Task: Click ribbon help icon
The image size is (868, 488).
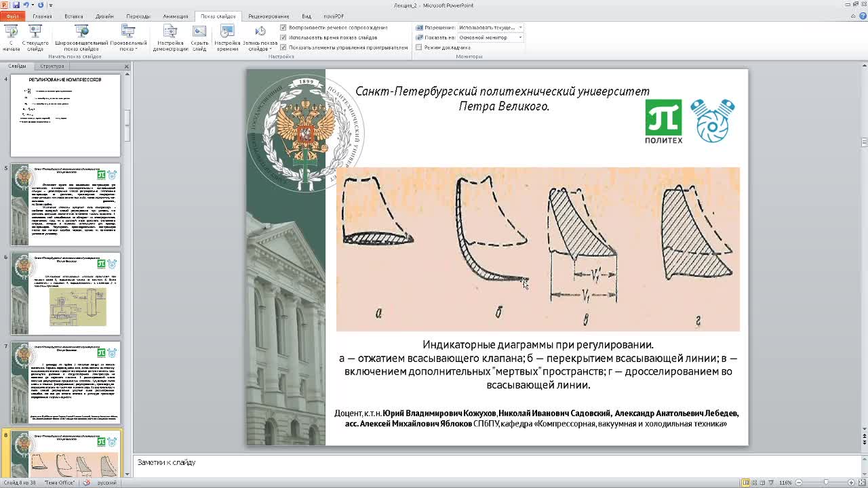Action: click(x=863, y=16)
